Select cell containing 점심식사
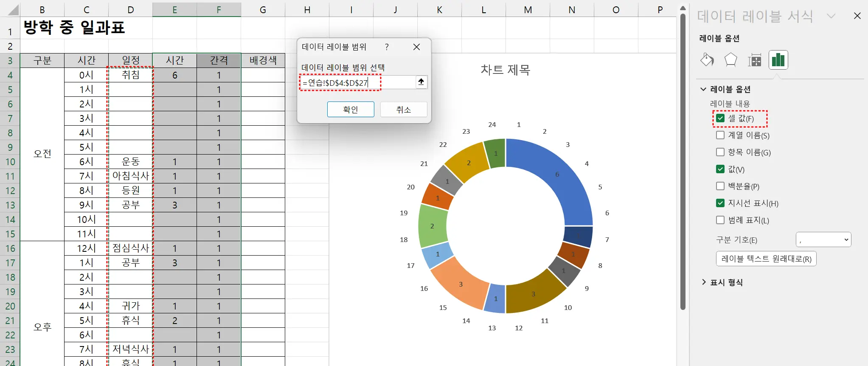Image resolution: width=868 pixels, height=366 pixels. coord(131,248)
